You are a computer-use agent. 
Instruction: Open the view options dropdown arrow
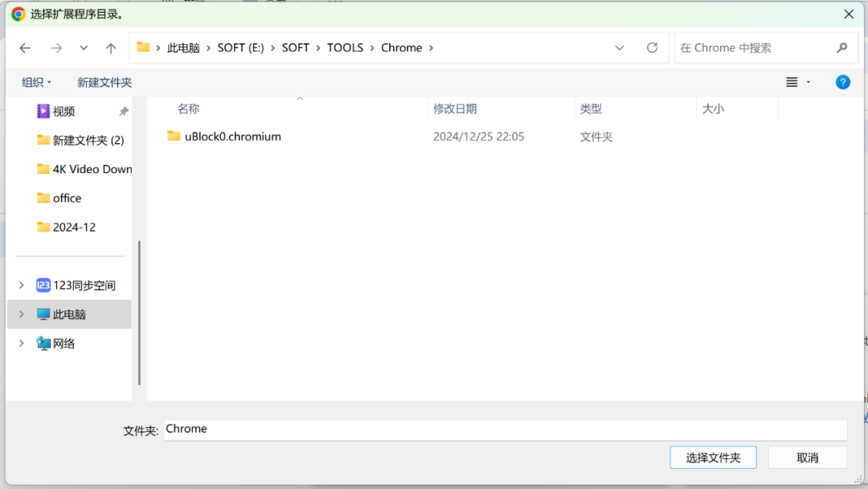[809, 82]
